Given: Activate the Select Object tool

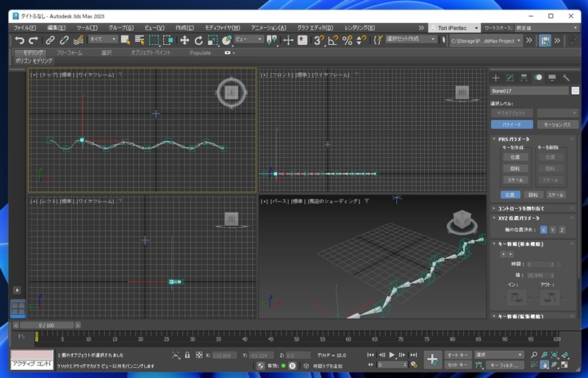Looking at the screenshot, I should [x=125, y=40].
